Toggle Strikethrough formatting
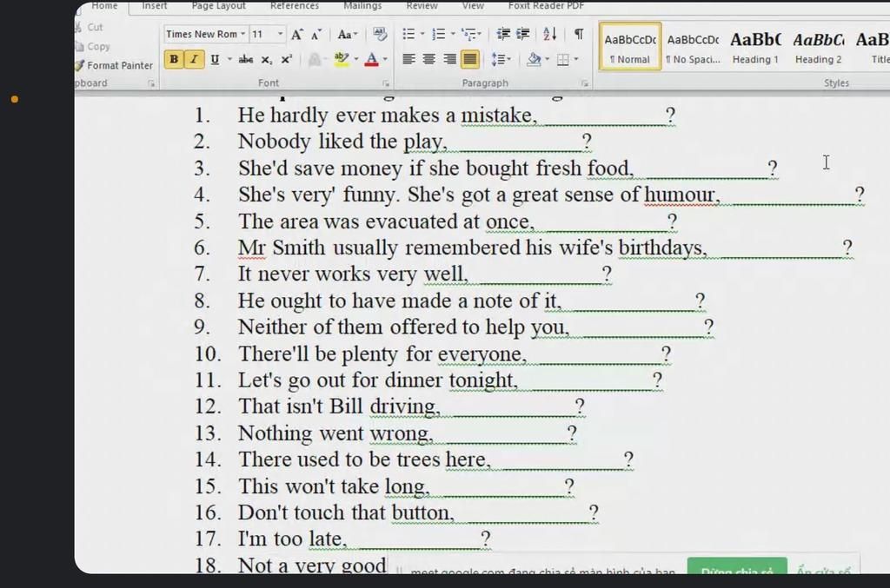The height and width of the screenshot is (588, 890). pos(246,59)
